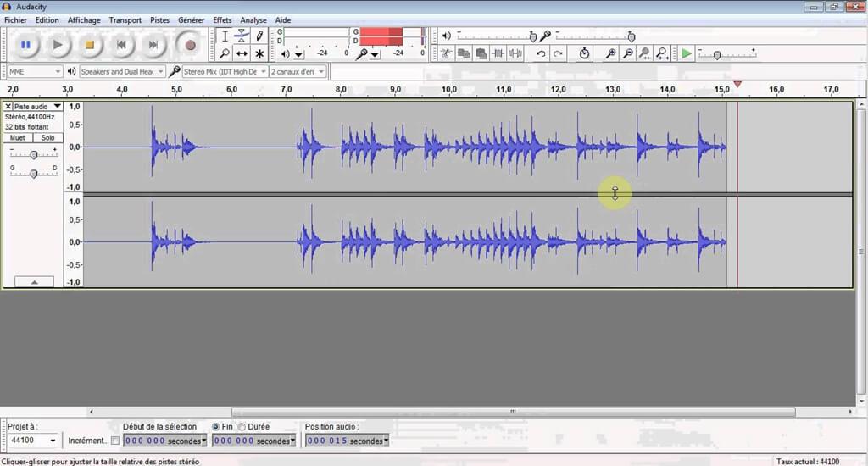Open the MME audio host dropdown
The width and height of the screenshot is (868, 466).
click(x=35, y=71)
